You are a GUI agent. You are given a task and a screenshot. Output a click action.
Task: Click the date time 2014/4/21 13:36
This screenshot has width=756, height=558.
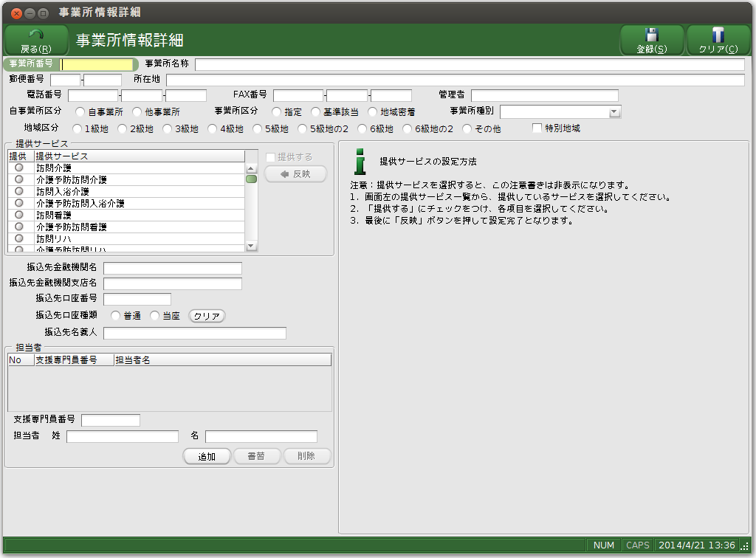[697, 545]
